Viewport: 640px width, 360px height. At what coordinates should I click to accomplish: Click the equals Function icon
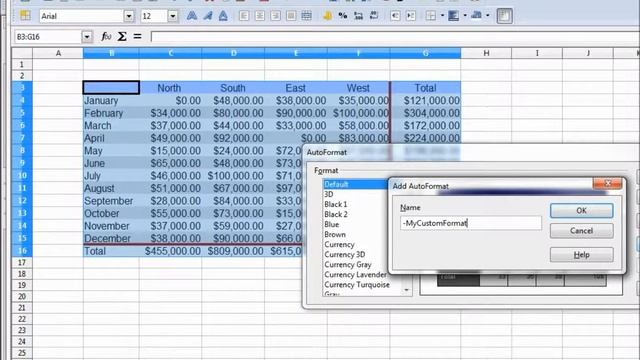138,36
